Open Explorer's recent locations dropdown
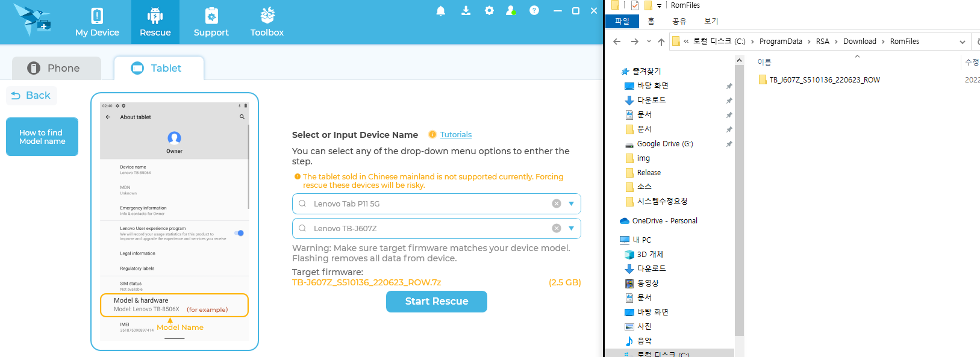 point(649,42)
